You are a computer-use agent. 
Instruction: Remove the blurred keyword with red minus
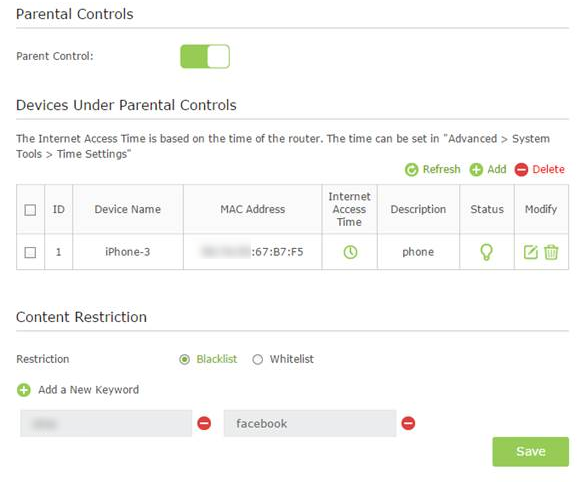click(204, 423)
